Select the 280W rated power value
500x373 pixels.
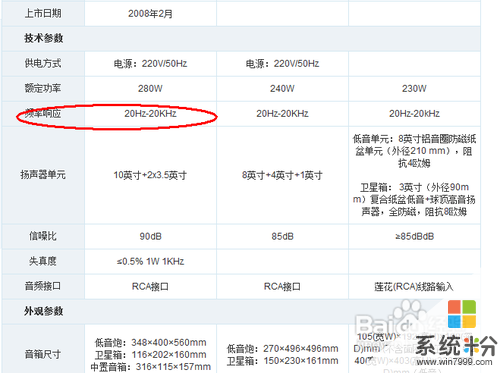click(150, 89)
